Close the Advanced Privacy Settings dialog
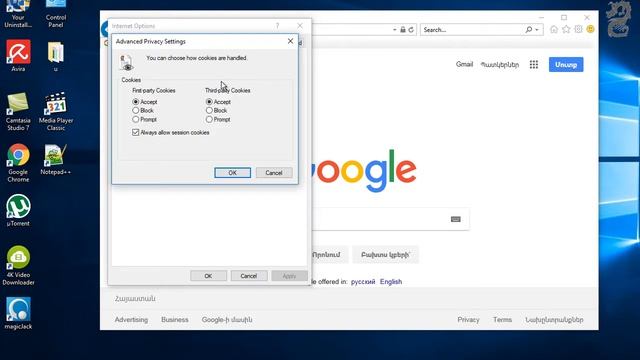Viewport: 640px width, 360px height. [x=290, y=41]
